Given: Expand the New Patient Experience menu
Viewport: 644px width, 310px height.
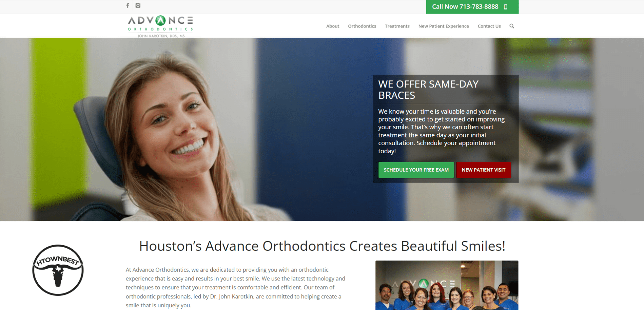Looking at the screenshot, I should (444, 26).
